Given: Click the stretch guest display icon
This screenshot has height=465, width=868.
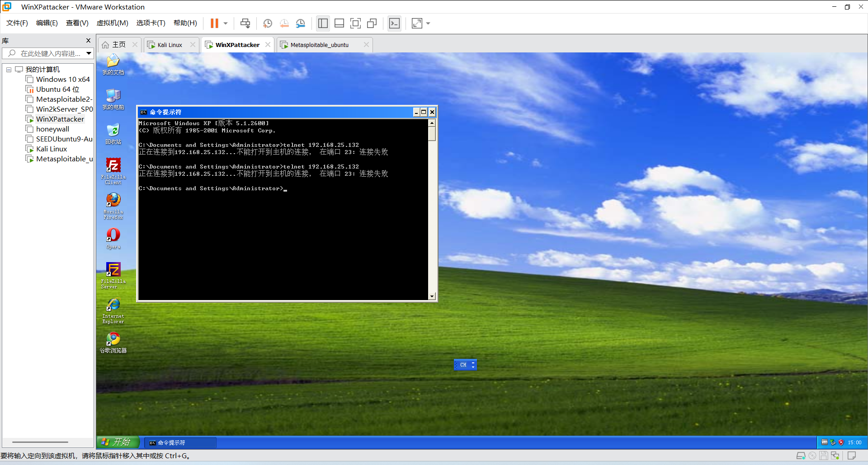Looking at the screenshot, I should click(x=417, y=23).
